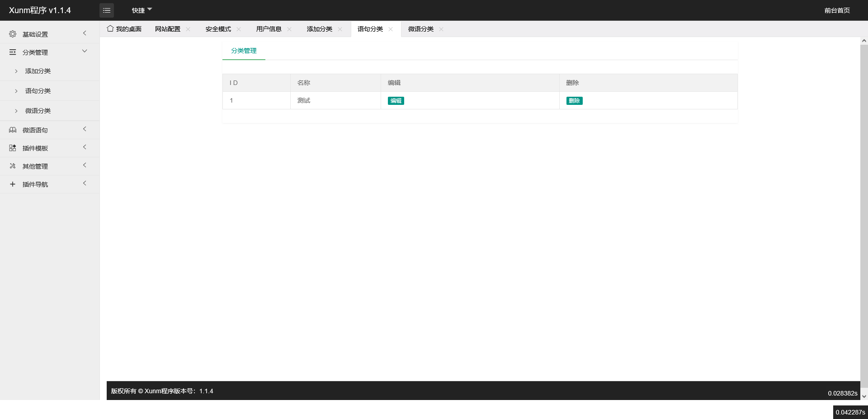
Task: Click the home icon on 我的桌面 tab
Action: (110, 28)
